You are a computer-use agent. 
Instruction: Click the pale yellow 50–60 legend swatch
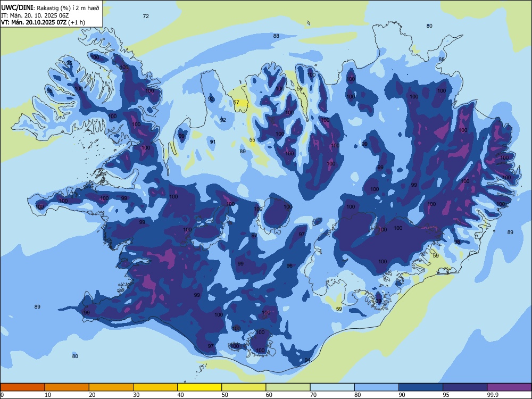[244, 387]
